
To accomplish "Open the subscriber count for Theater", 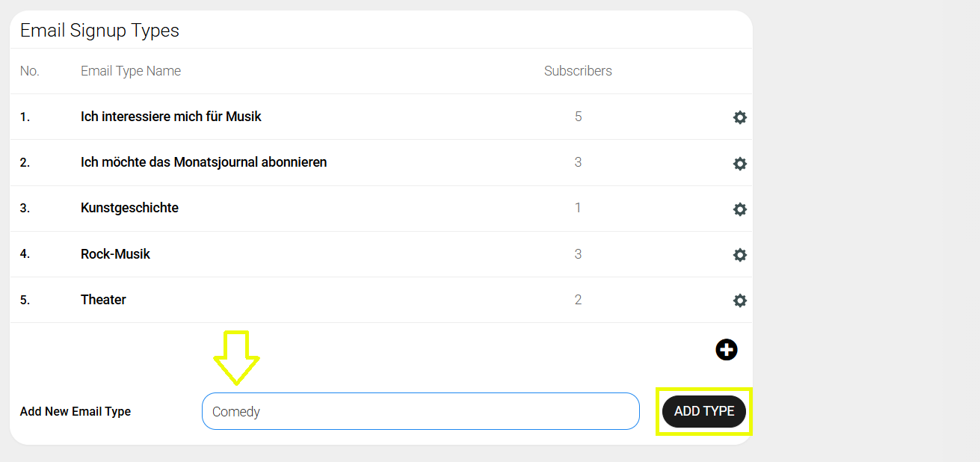I will point(578,300).
